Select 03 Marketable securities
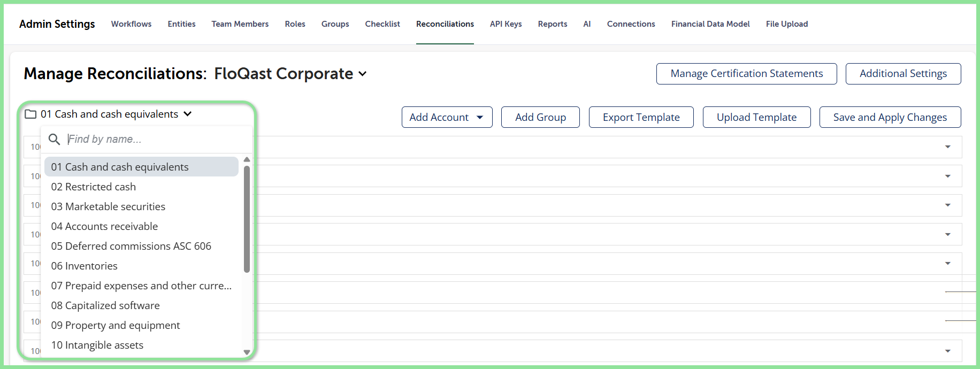980x369 pixels. click(141, 206)
